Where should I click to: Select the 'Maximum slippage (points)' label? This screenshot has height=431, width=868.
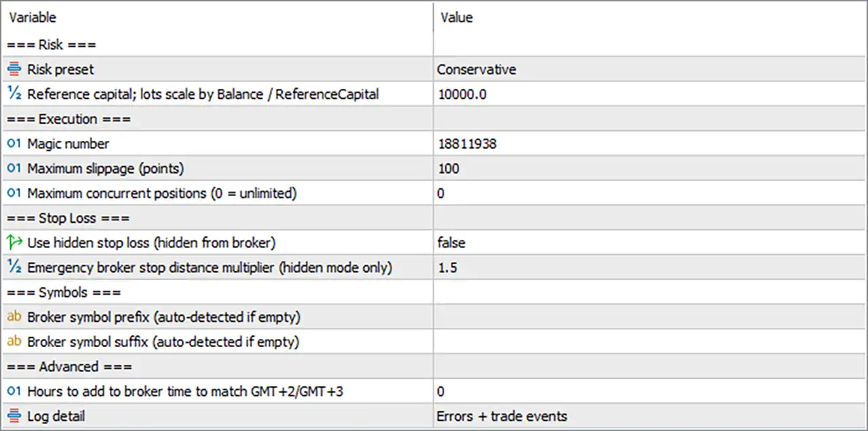tap(106, 168)
